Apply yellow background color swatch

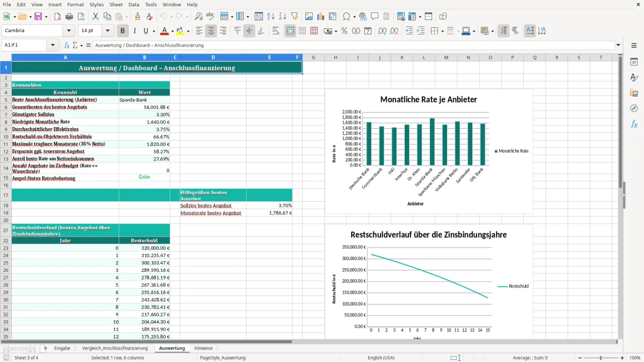click(180, 31)
